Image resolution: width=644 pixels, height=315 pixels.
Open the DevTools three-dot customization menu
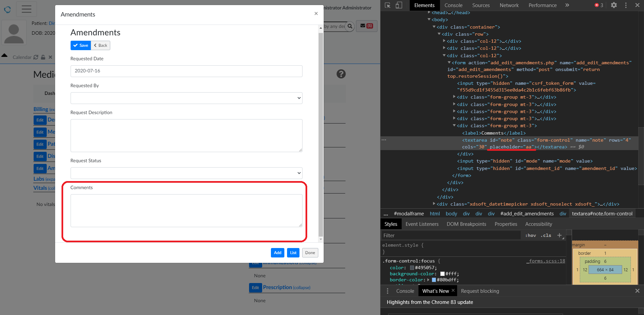coord(626,5)
